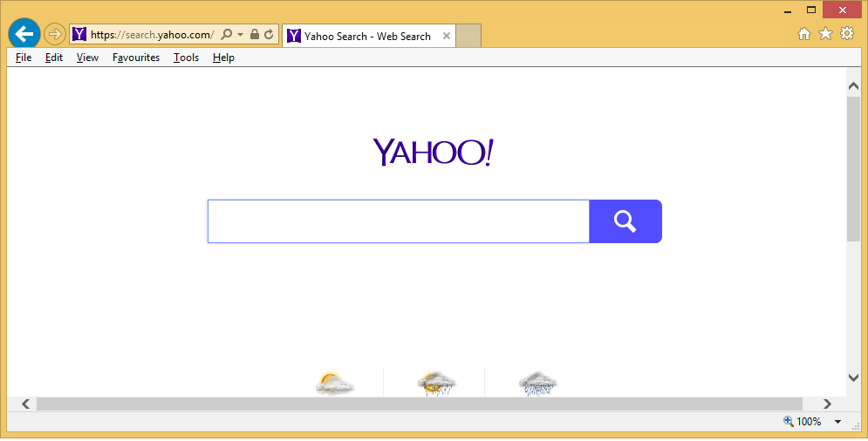View the security lock icon report
Viewport: 868px width, 441px height.
255,34
